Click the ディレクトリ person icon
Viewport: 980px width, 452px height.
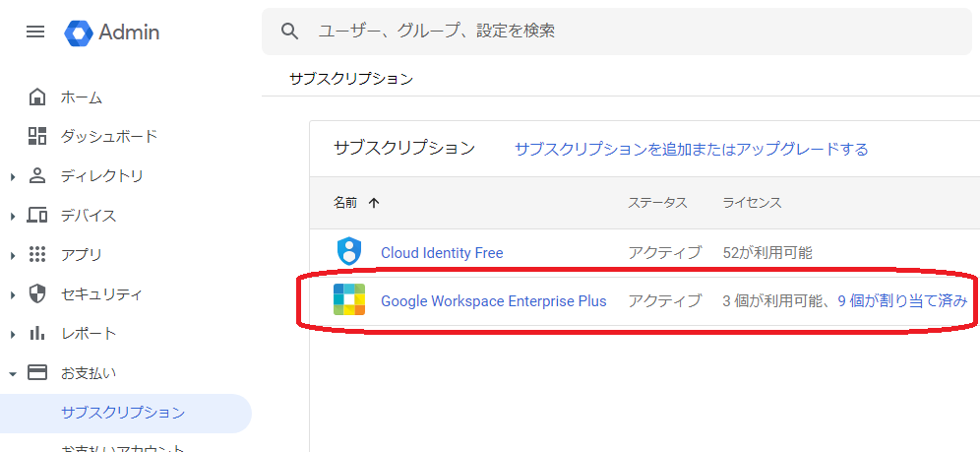pos(37,175)
